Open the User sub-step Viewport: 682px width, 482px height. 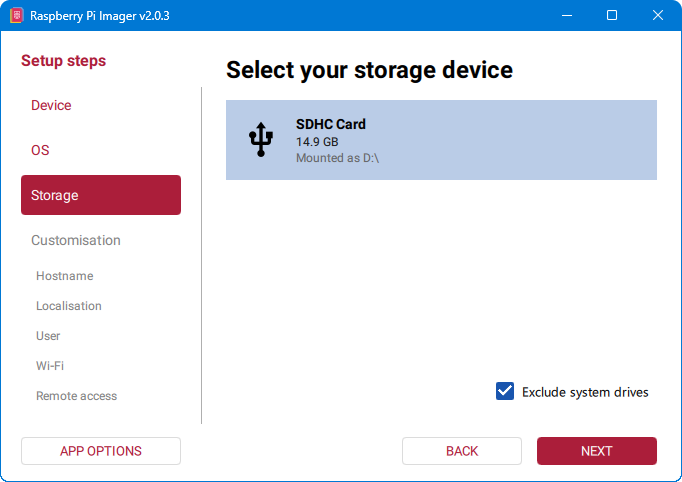coord(48,336)
